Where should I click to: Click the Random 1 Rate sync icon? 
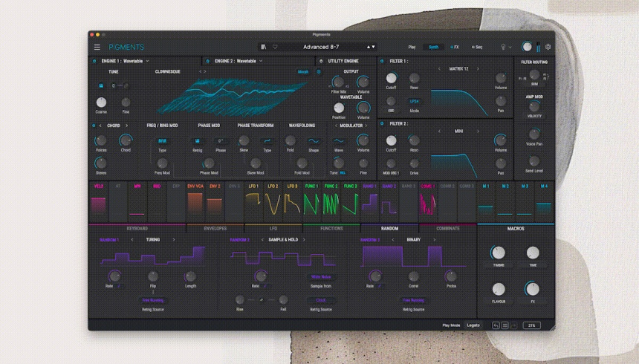click(119, 286)
